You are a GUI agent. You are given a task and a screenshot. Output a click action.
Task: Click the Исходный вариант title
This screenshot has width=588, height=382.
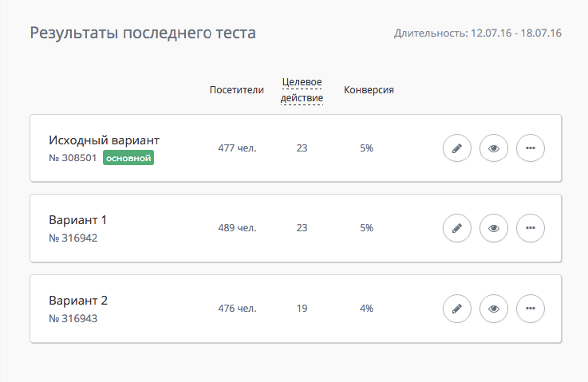pyautogui.click(x=105, y=140)
